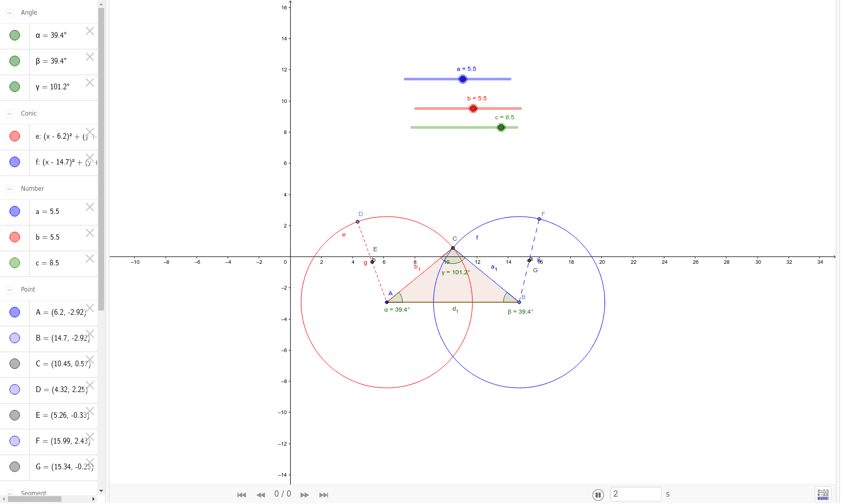Viewport: 841px width, 504px height.
Task: Click the α = 39.4° list entry
Action: [x=51, y=35]
